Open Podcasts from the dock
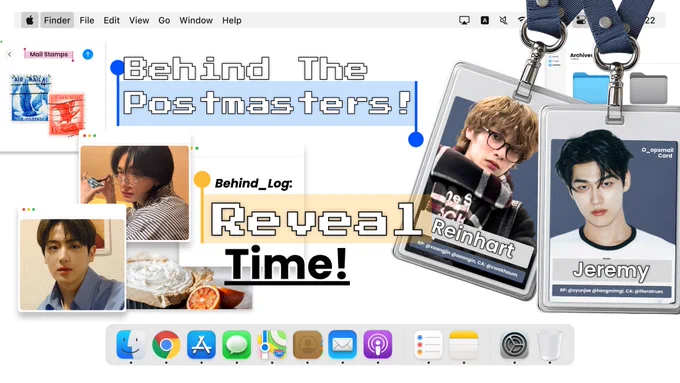 pyautogui.click(x=378, y=344)
